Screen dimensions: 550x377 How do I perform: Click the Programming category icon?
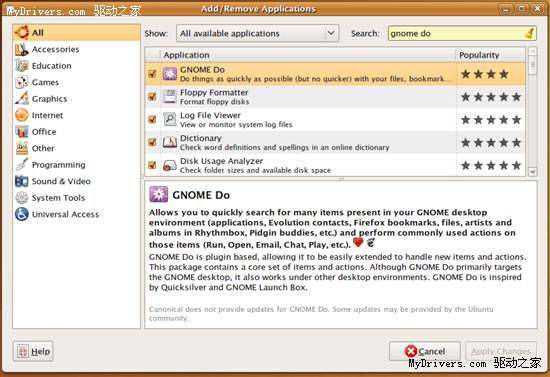click(x=21, y=164)
